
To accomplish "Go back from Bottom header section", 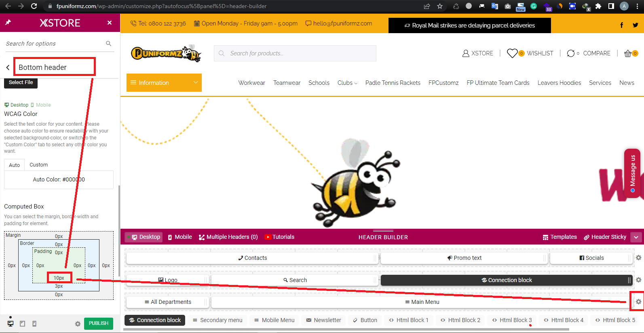I will click(8, 67).
